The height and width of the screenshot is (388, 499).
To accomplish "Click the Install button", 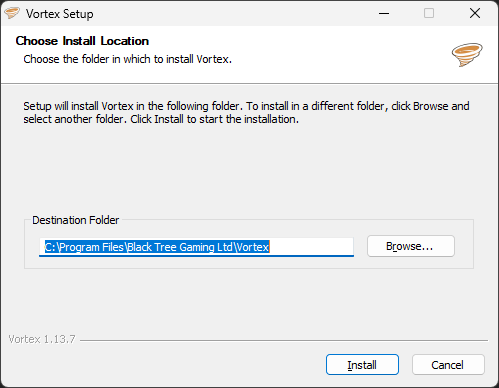I will pyautogui.click(x=362, y=365).
